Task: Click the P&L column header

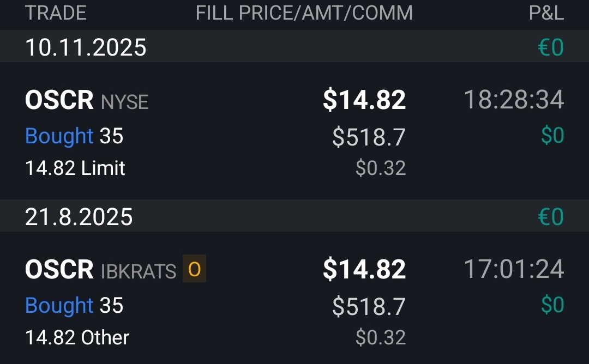Action: point(546,13)
